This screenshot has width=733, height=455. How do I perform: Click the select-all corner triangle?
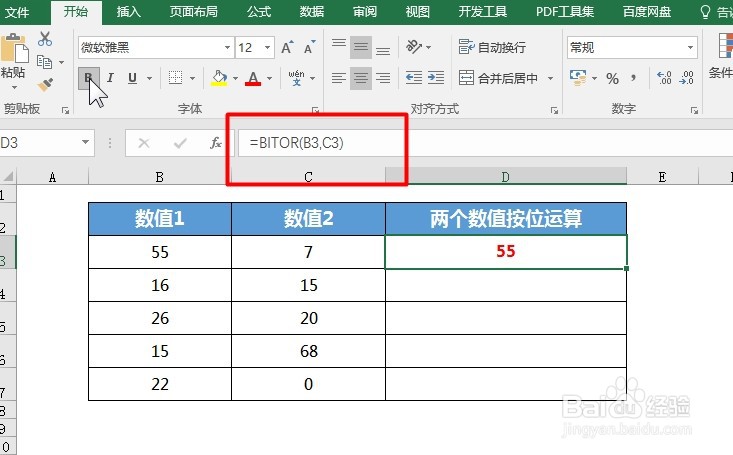click(x=8, y=177)
